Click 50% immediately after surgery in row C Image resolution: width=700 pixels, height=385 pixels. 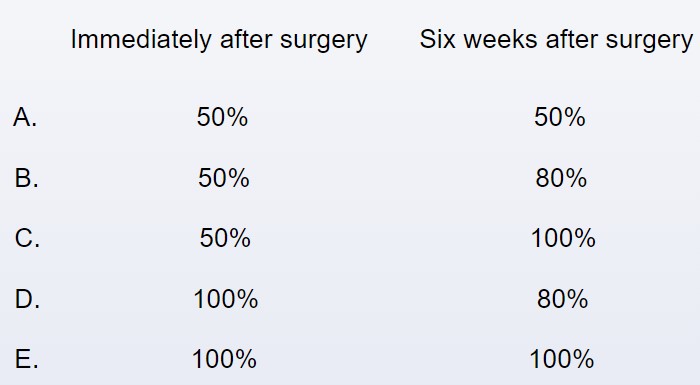click(225, 238)
